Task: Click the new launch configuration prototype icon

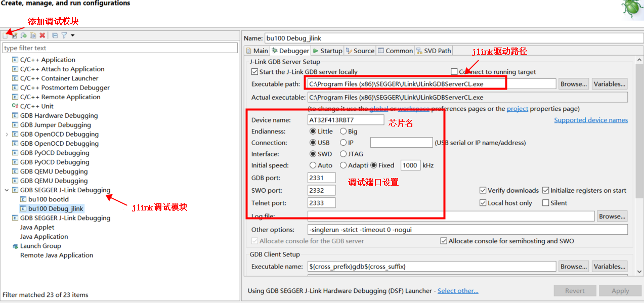Action: coord(14,35)
